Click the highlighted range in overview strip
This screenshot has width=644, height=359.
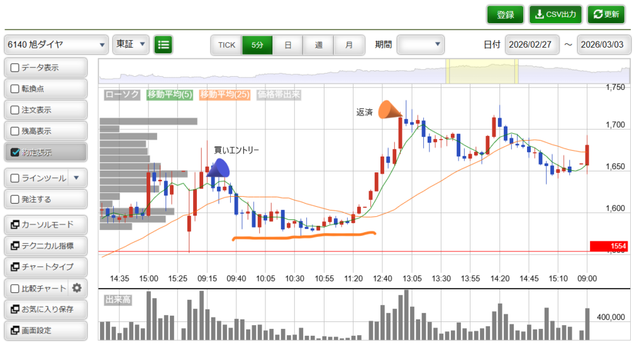(481, 71)
